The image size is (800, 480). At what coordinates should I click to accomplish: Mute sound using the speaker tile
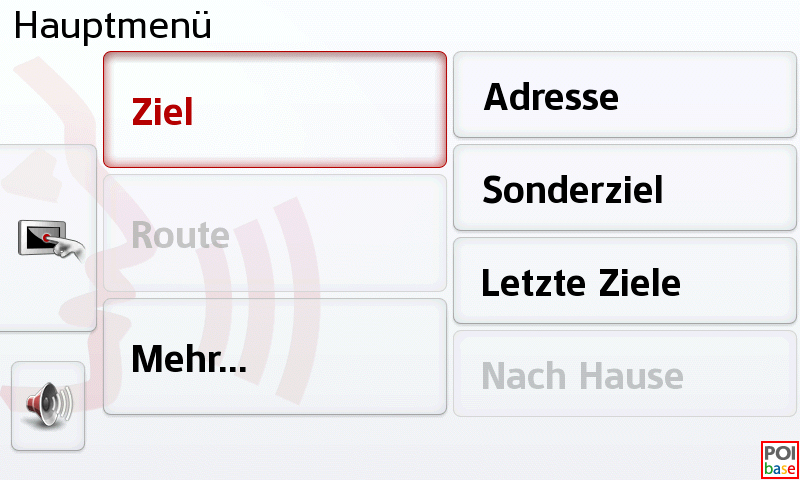coord(48,406)
